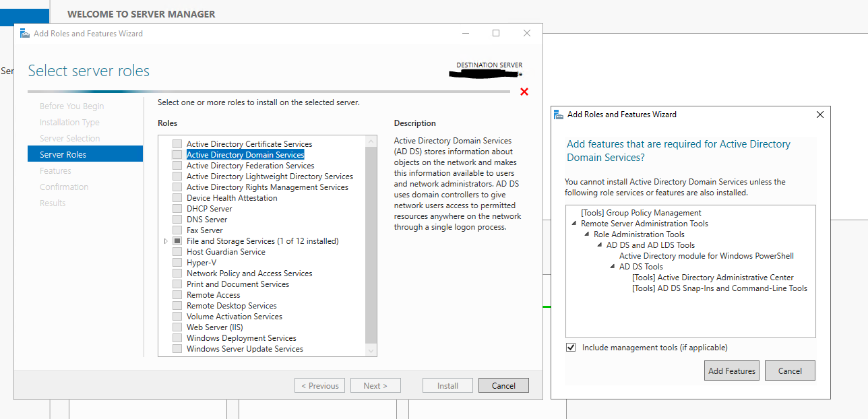
Task: Click the wizard icon in the Add Features dialog title
Action: point(559,115)
